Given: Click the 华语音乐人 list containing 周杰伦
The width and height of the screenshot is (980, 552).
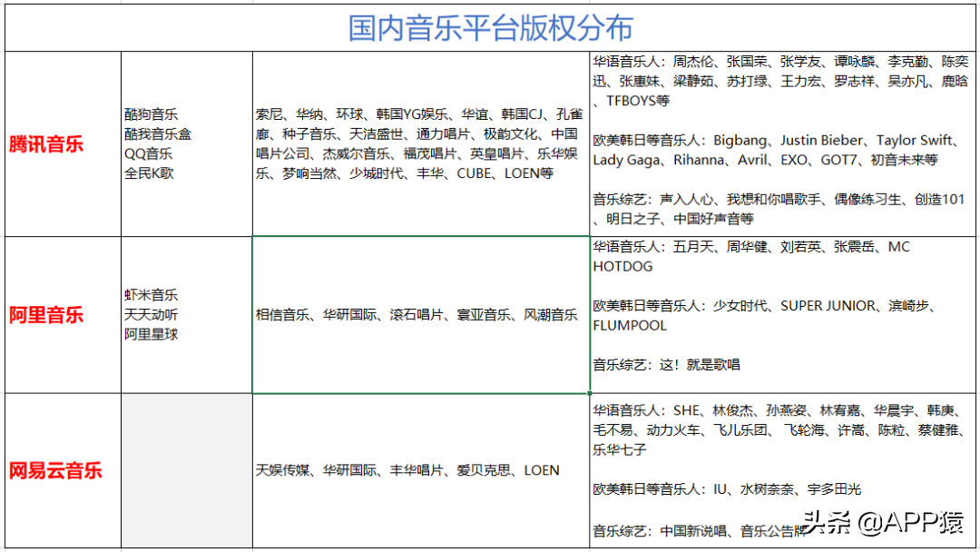Looking at the screenshot, I should [780, 79].
